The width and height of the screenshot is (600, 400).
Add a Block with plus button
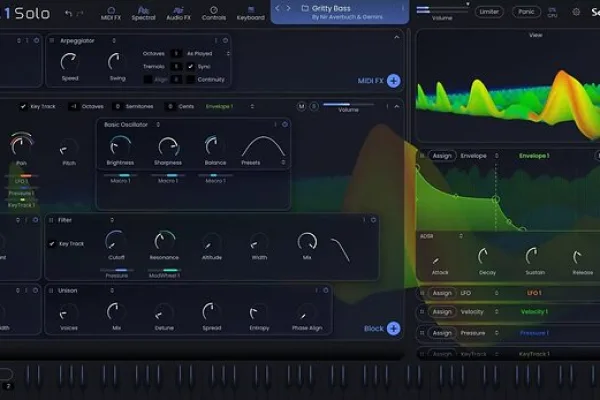393,328
